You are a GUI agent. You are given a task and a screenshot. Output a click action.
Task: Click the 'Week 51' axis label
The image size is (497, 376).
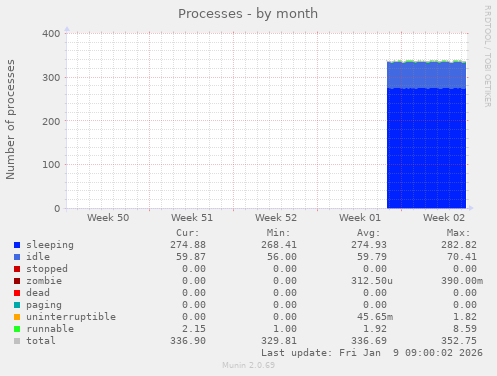pyautogui.click(x=192, y=218)
